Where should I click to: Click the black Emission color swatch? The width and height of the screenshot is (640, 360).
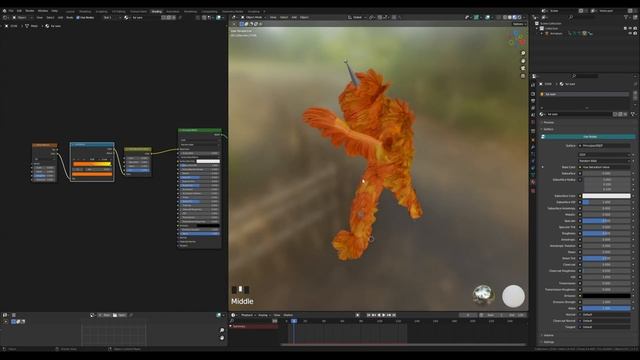coord(606,296)
